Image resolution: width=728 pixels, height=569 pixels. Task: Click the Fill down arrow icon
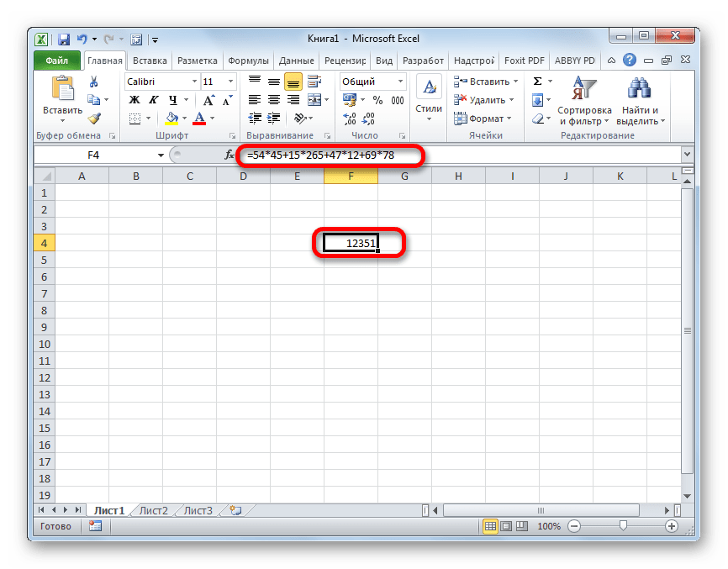click(538, 100)
